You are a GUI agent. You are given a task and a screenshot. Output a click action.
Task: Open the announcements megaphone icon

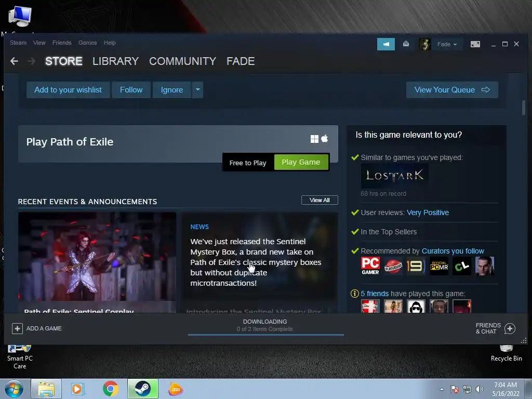386,44
